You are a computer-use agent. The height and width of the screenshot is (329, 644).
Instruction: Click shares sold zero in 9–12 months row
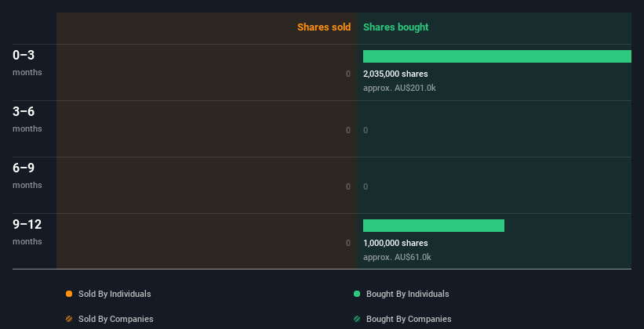tap(348, 243)
